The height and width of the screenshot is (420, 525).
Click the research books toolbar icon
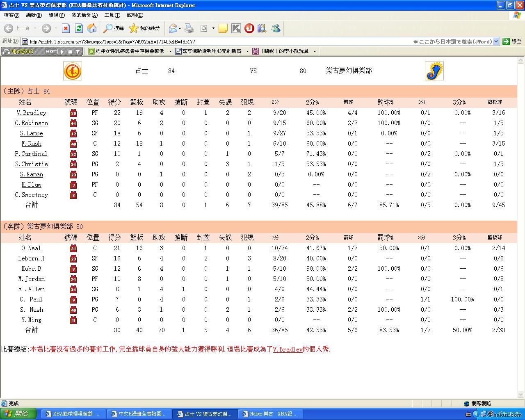(x=262, y=28)
